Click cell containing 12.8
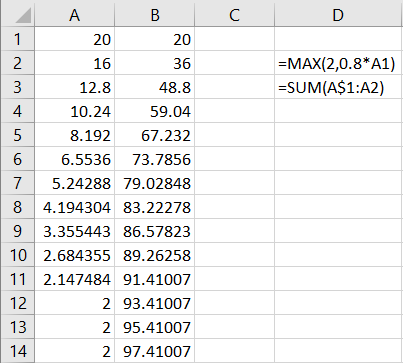403x363 pixels. click(74, 87)
